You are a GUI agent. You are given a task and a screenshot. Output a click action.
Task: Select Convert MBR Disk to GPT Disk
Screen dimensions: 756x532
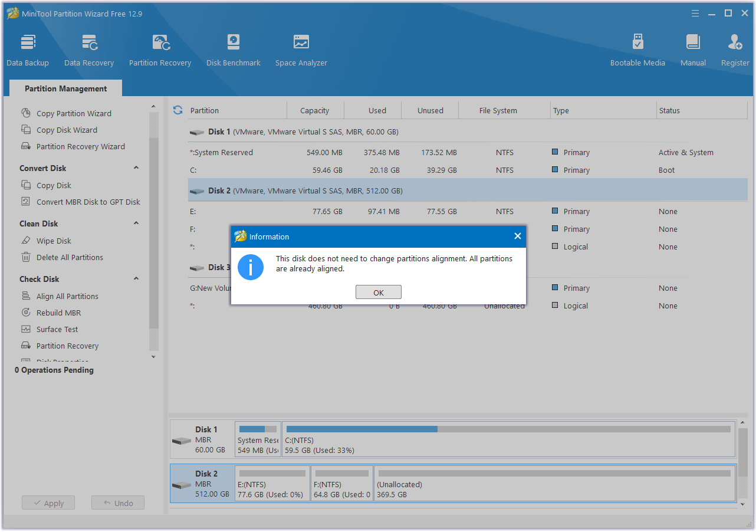pyautogui.click(x=88, y=202)
